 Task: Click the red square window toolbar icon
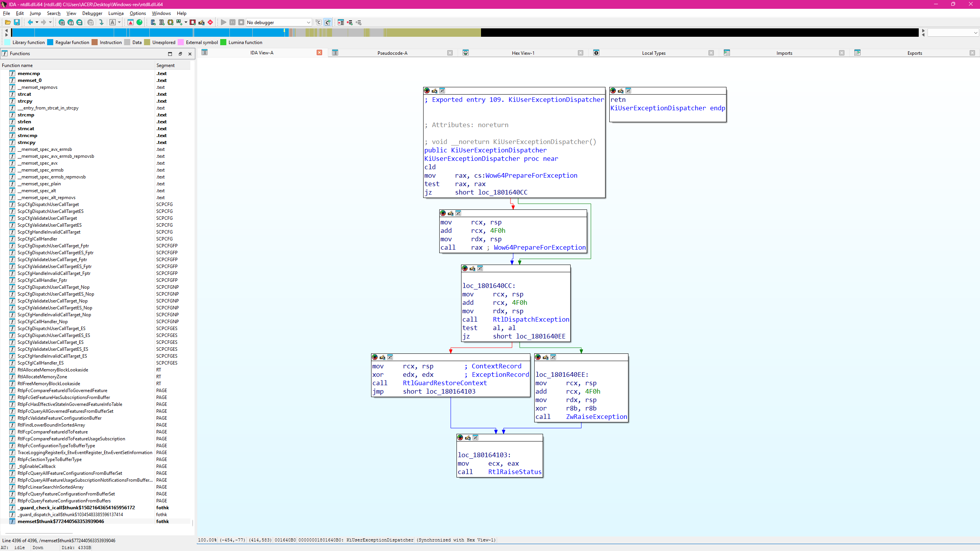(193, 22)
